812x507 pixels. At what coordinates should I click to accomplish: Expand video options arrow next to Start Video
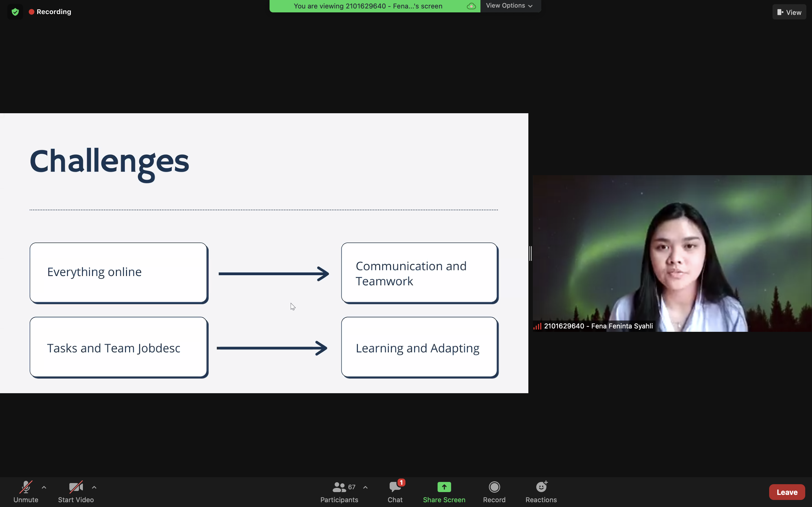[94, 487]
